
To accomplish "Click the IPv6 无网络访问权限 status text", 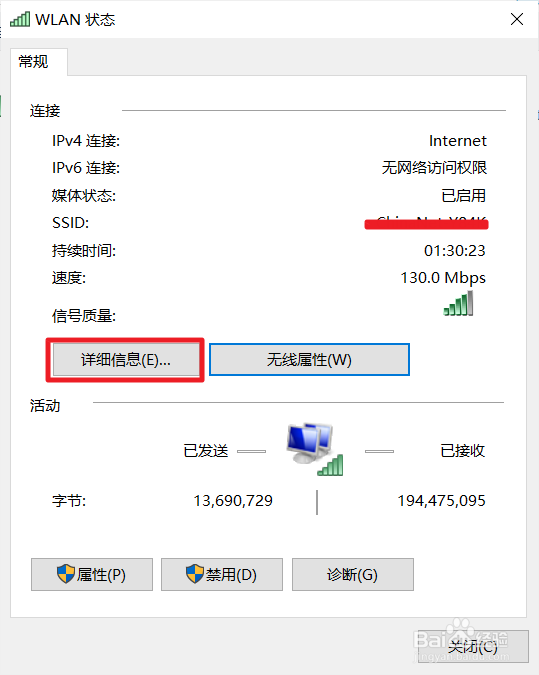I will [x=434, y=168].
